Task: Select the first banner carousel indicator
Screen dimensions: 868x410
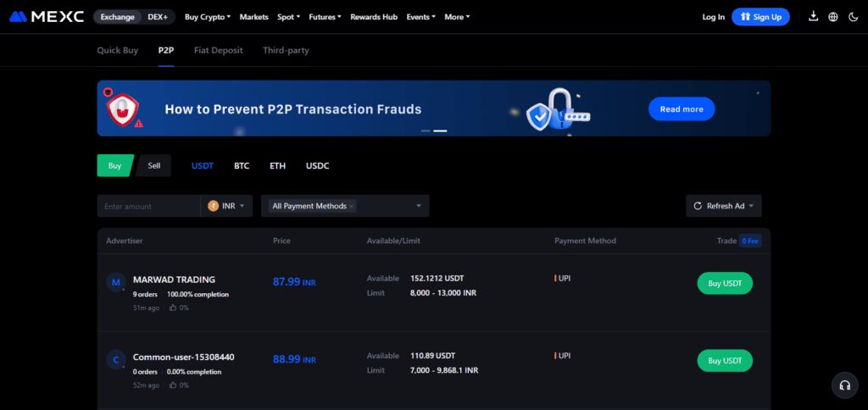Action: pos(426,130)
